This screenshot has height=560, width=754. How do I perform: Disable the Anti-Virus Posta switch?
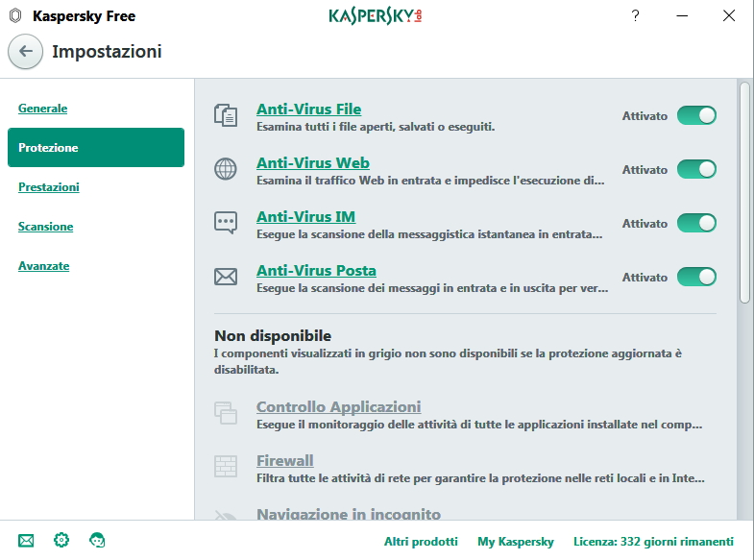[696, 277]
